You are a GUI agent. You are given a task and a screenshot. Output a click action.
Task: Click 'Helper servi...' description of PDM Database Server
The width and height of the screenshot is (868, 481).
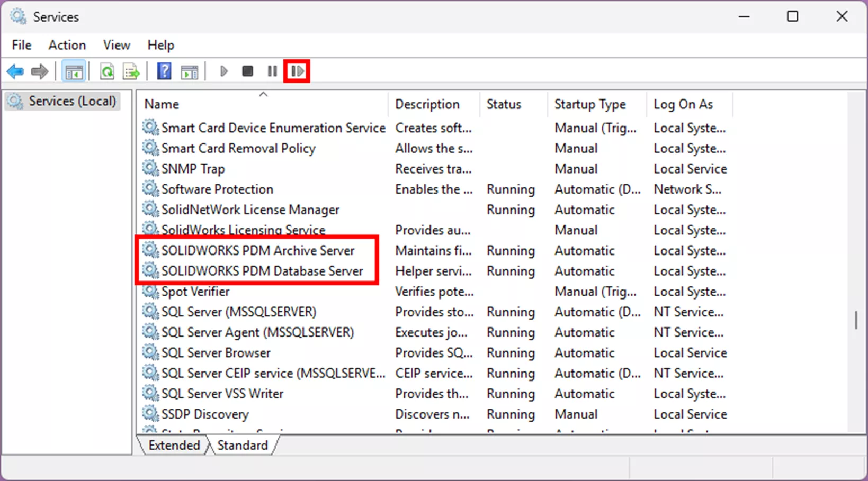[433, 271]
